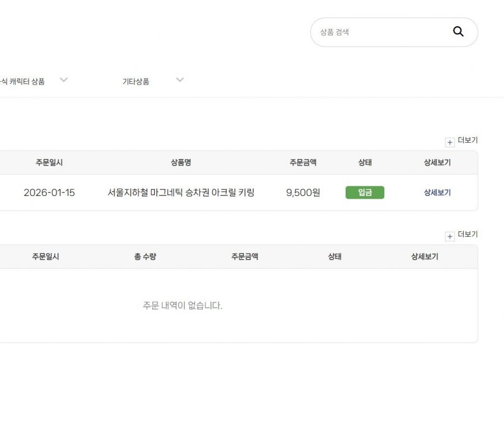Click the 2026-01-15 order date cell
This screenshot has width=504, height=431.
49,193
